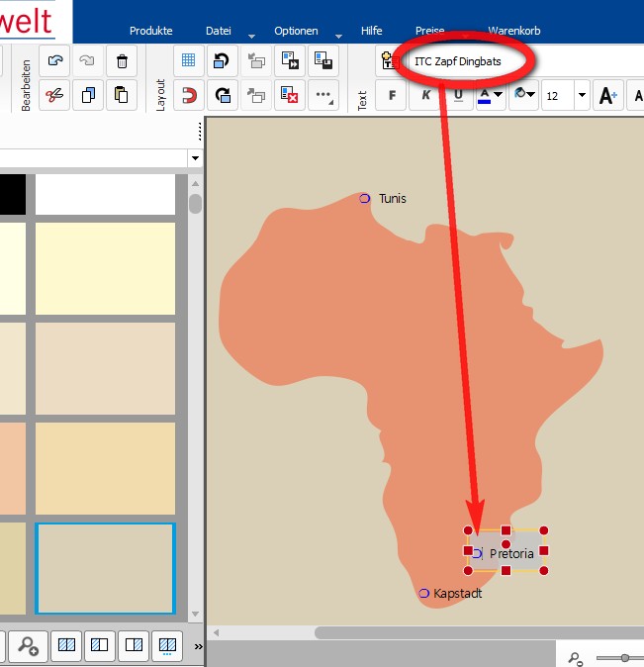Click the magnet snap icon

click(189, 95)
